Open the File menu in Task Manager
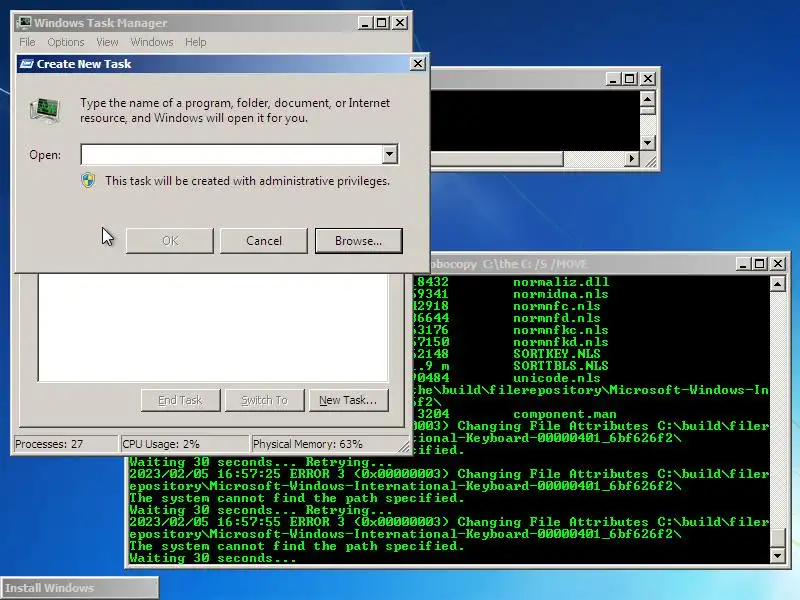The image size is (800, 600). tap(28, 42)
